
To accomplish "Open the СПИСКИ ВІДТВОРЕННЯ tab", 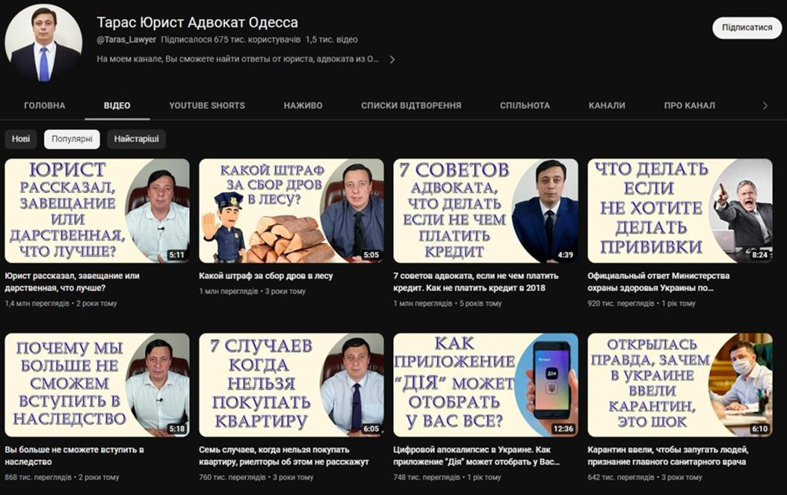I will pyautogui.click(x=411, y=105).
